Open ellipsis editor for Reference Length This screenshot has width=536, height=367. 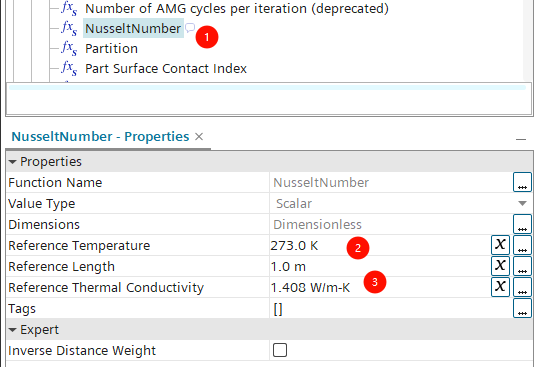click(522, 266)
